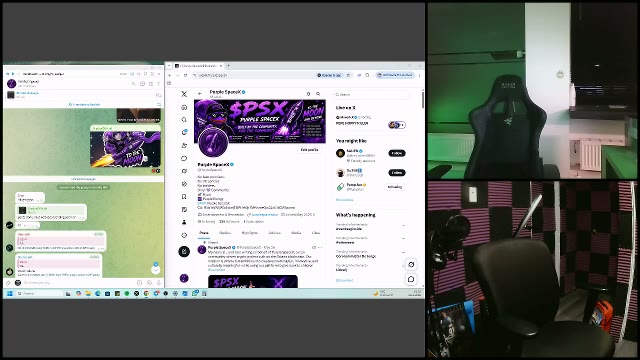Show more under You might like

click(x=344, y=200)
